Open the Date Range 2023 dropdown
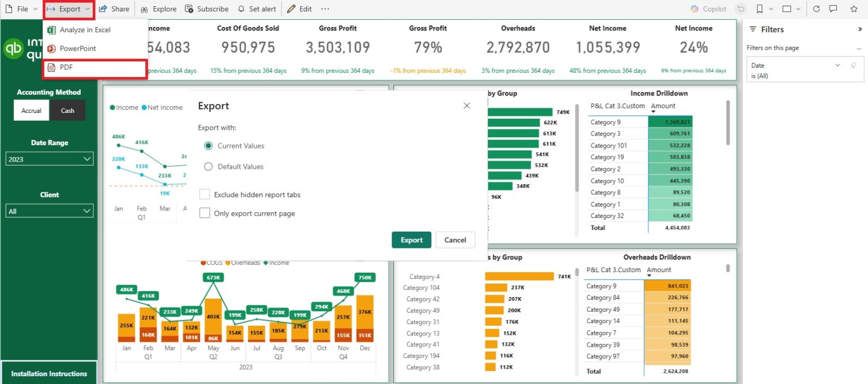This screenshot has height=384, width=868. point(49,158)
